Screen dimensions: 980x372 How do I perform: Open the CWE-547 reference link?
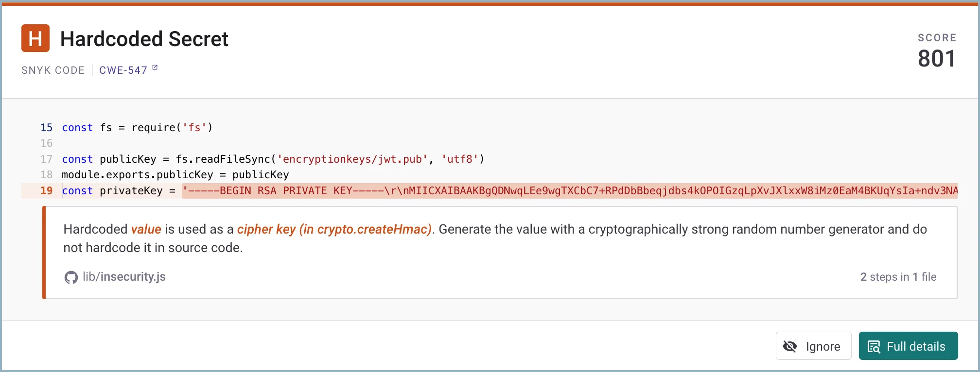pos(123,70)
